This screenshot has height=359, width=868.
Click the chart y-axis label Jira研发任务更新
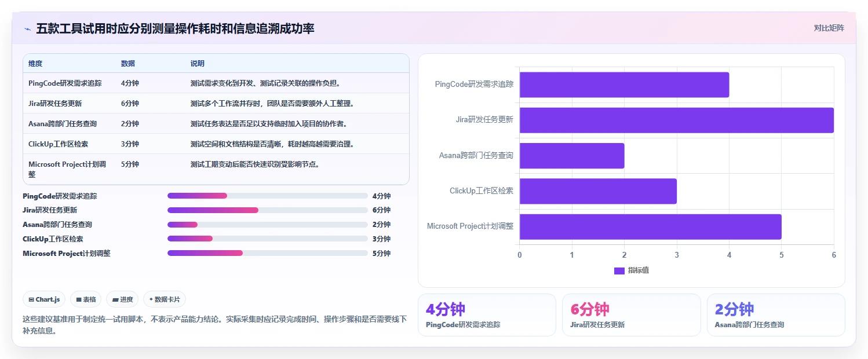[x=484, y=120]
